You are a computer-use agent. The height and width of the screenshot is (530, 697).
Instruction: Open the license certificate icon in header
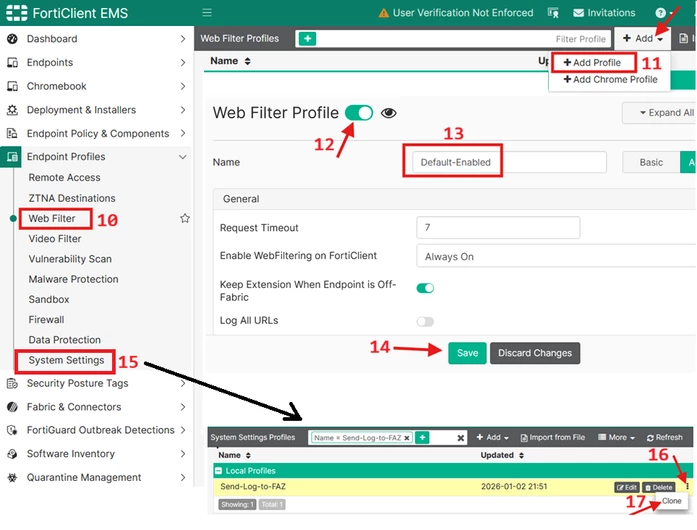553,12
